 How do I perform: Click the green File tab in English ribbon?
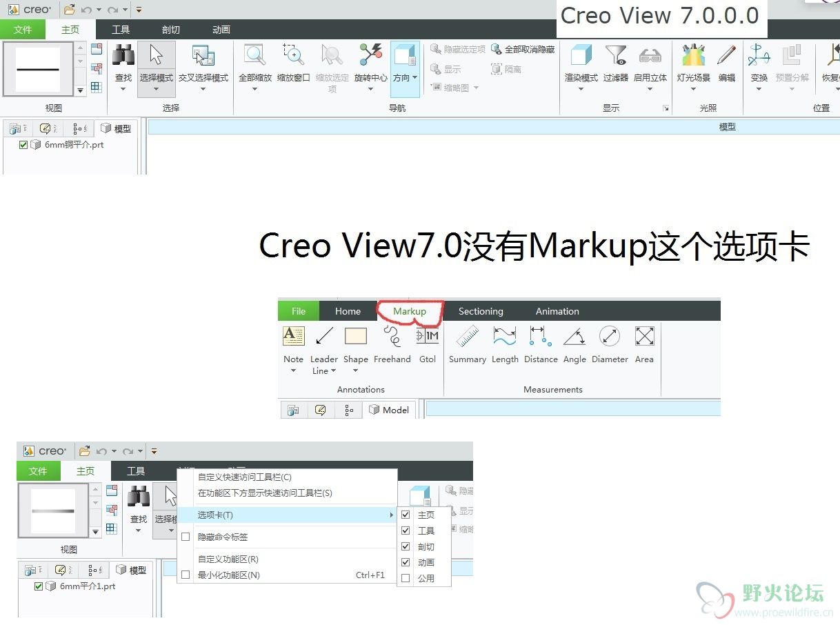point(299,311)
